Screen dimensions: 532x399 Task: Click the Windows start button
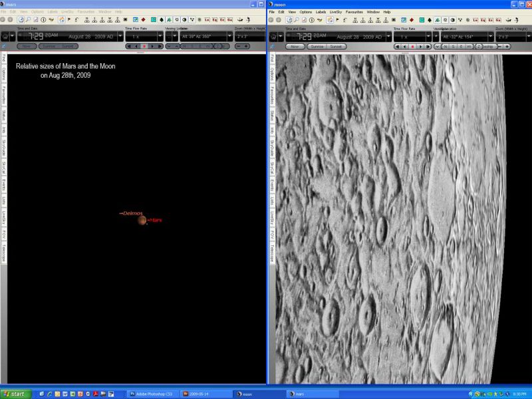(x=15, y=394)
